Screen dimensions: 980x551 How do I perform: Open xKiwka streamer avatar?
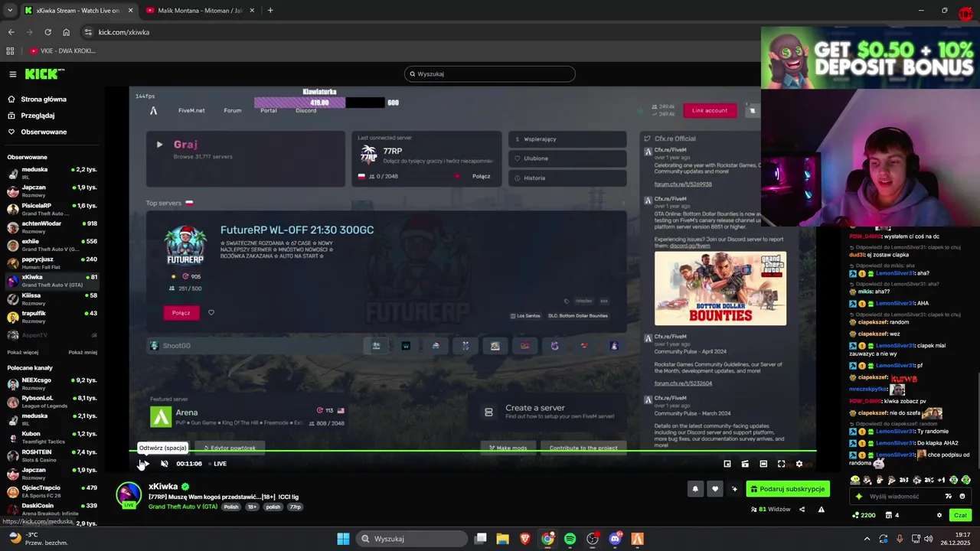(x=129, y=494)
